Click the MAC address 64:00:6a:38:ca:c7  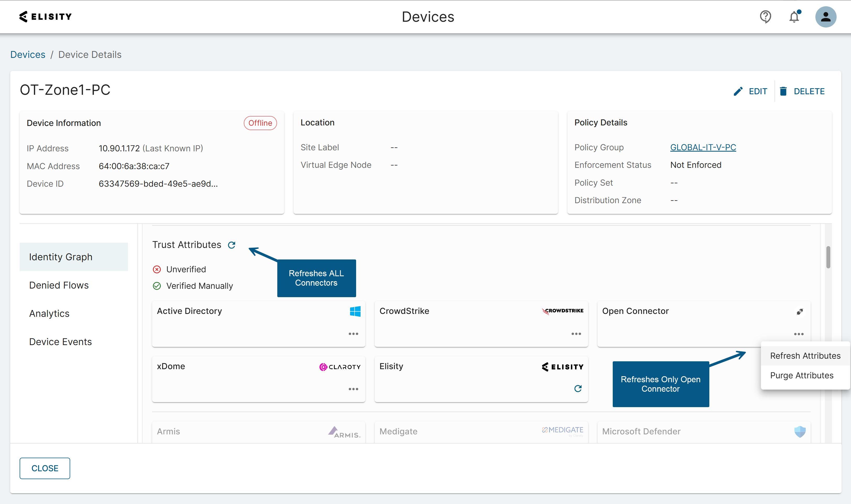click(x=134, y=166)
